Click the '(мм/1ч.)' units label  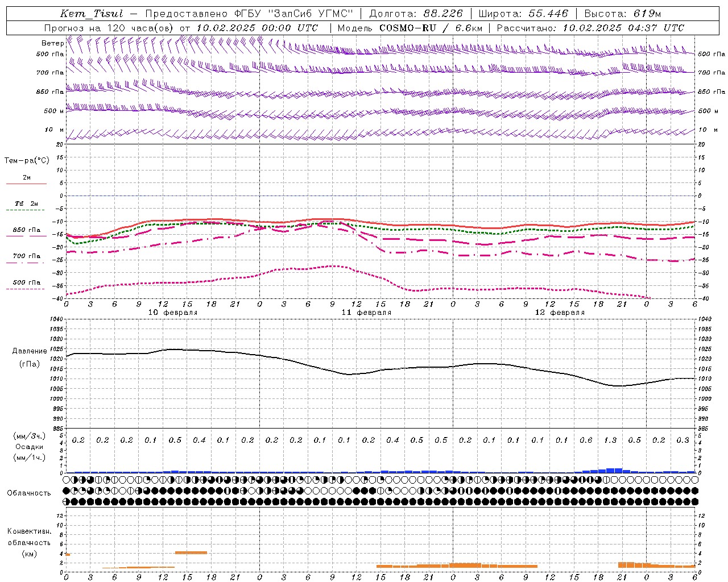[30, 458]
